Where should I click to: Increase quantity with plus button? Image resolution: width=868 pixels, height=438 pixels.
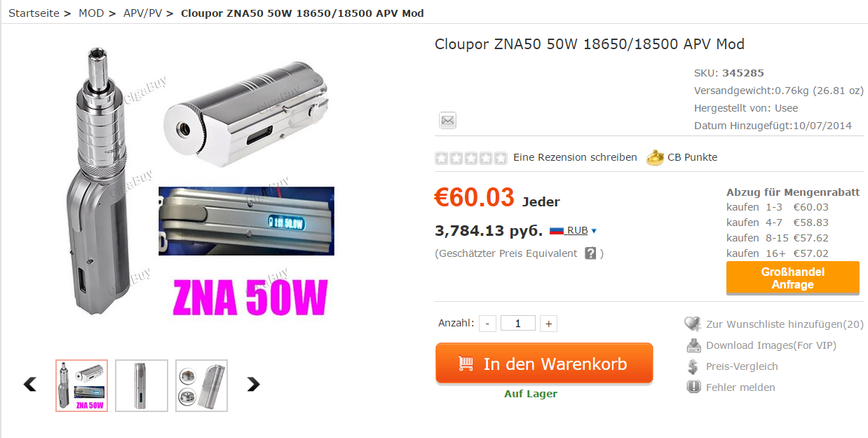549,324
